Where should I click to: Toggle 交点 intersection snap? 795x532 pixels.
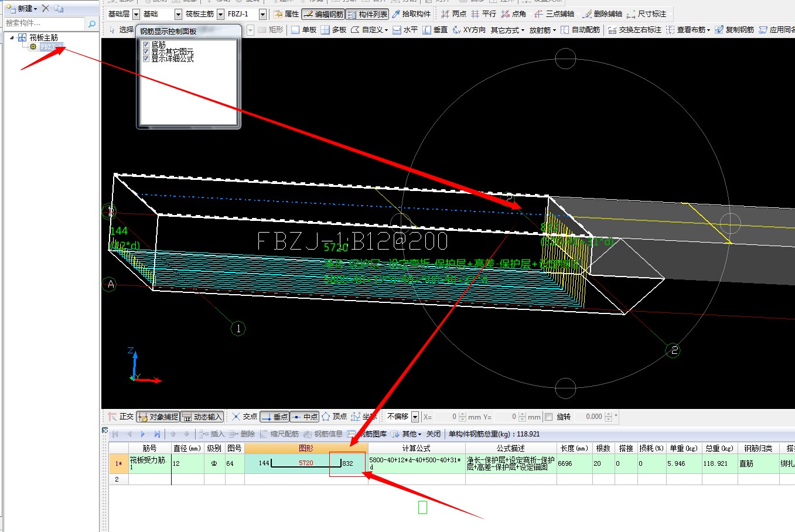click(x=244, y=417)
